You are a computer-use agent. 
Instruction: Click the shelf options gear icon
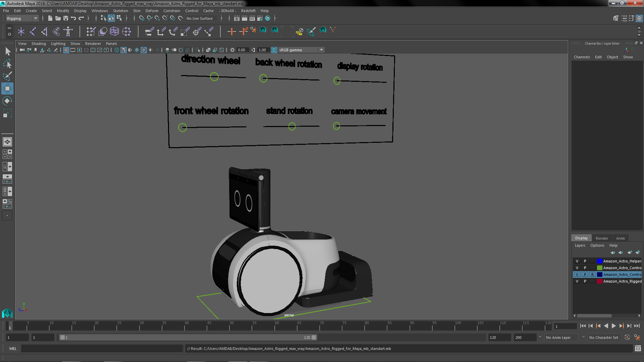coord(9,34)
